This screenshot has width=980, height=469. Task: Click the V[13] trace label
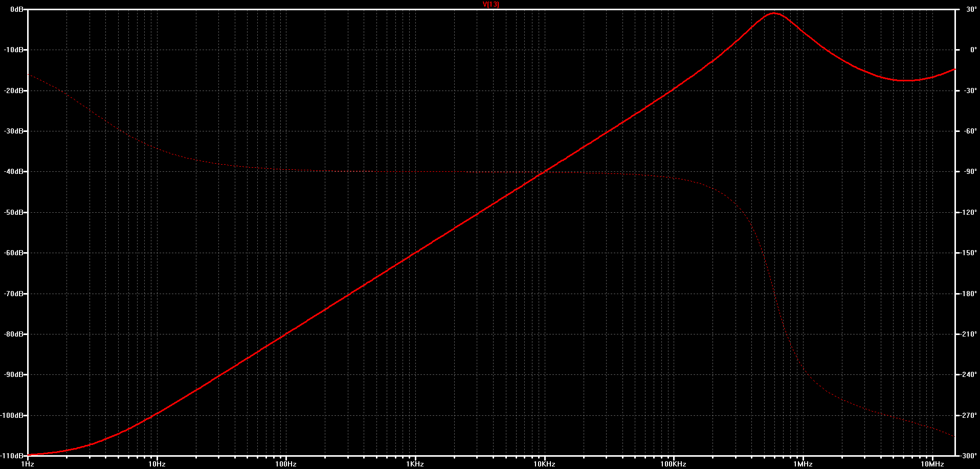click(491, 4)
